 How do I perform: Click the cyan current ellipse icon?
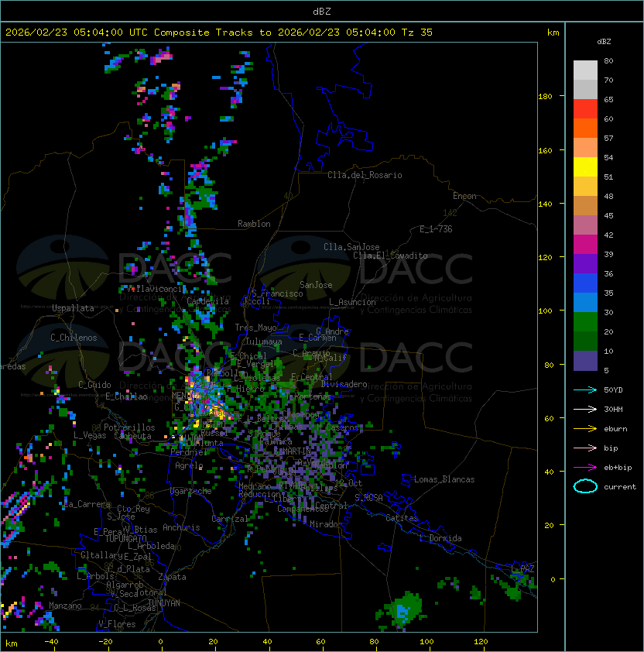click(x=585, y=486)
